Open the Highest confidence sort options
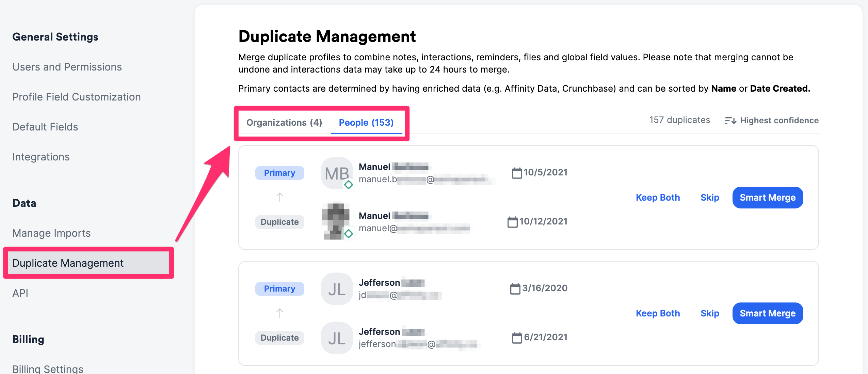The image size is (868, 374). (x=779, y=120)
